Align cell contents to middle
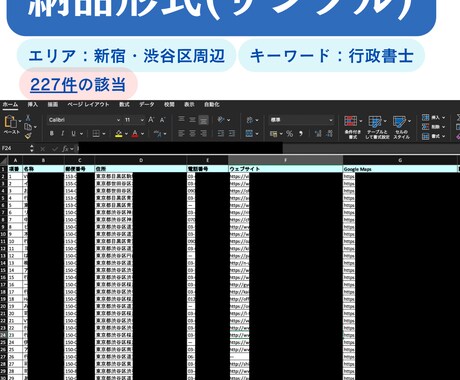Viewport: 460px width, 380px height. (x=192, y=119)
